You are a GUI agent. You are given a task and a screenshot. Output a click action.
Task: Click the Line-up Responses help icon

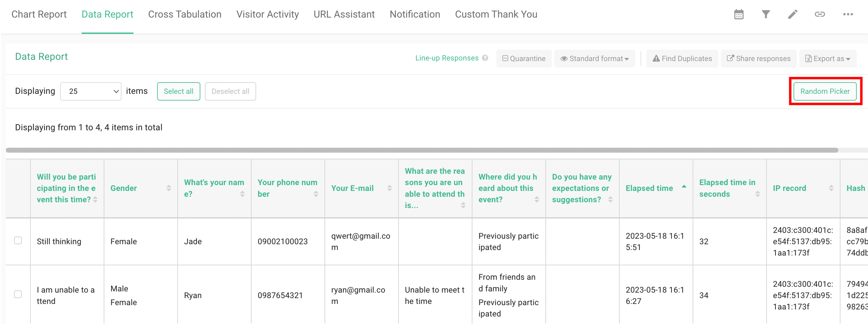click(485, 58)
